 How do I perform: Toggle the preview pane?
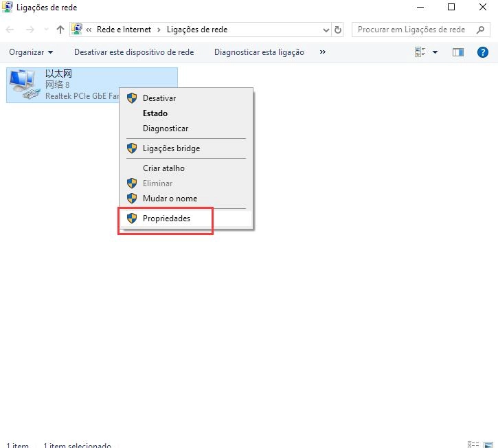point(457,52)
